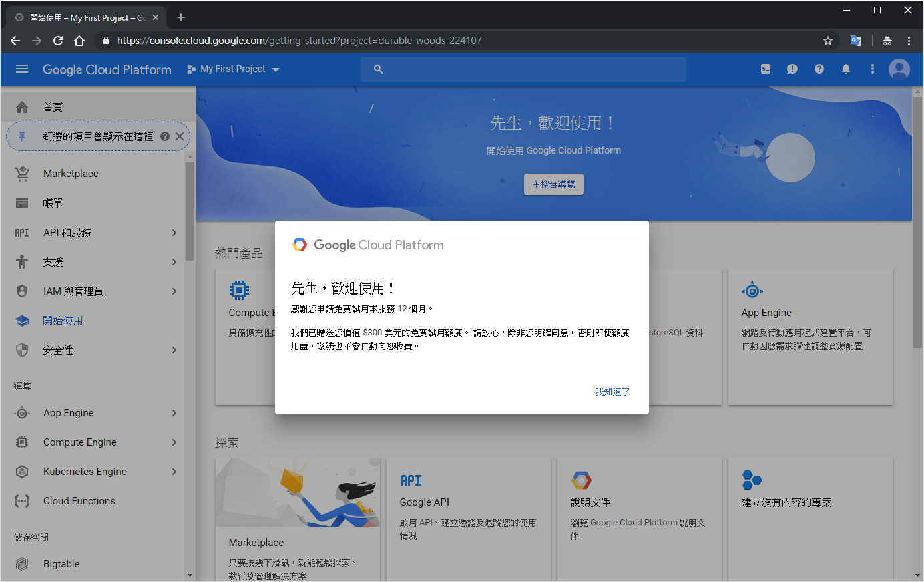Expand App Engine sidebar submenu arrow
This screenshot has height=582, width=924.
point(174,413)
